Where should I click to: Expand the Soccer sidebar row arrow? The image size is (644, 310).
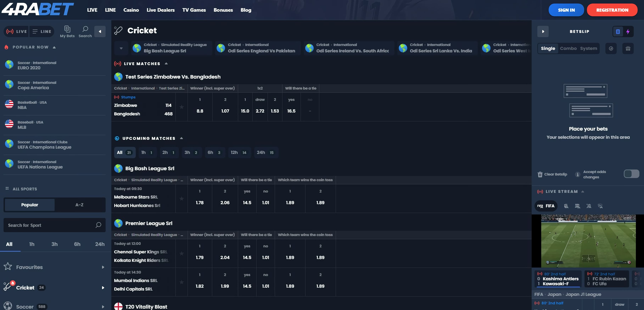[x=103, y=307]
